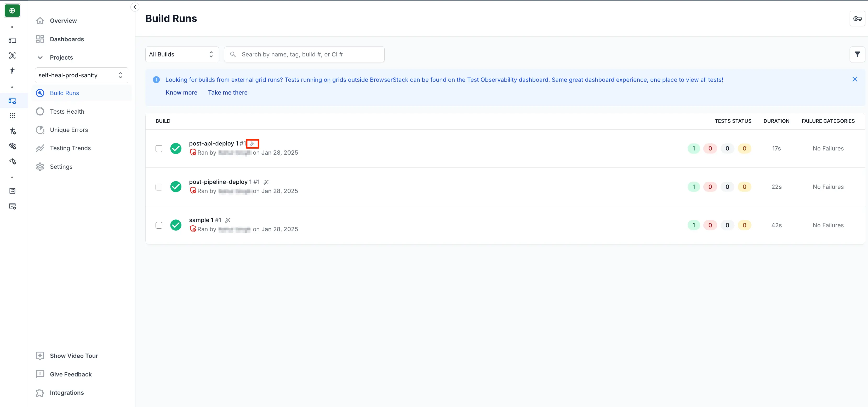Click the access key icon
This screenshot has width=868, height=407.
(x=857, y=19)
